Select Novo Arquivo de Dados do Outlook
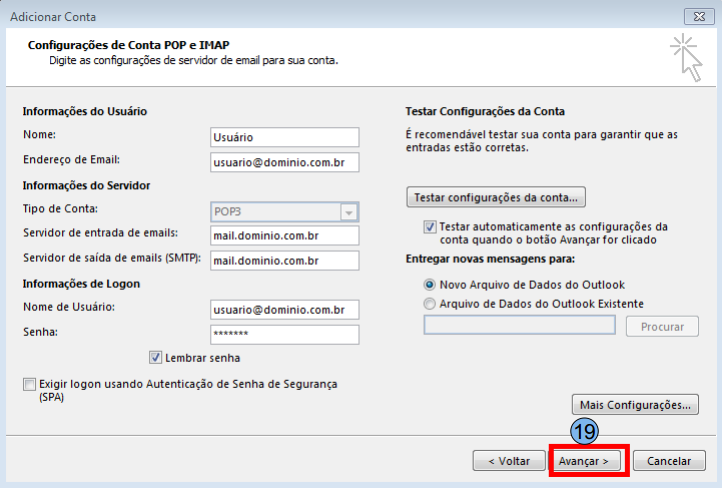Viewport: 722px width, 488px height. click(x=430, y=284)
